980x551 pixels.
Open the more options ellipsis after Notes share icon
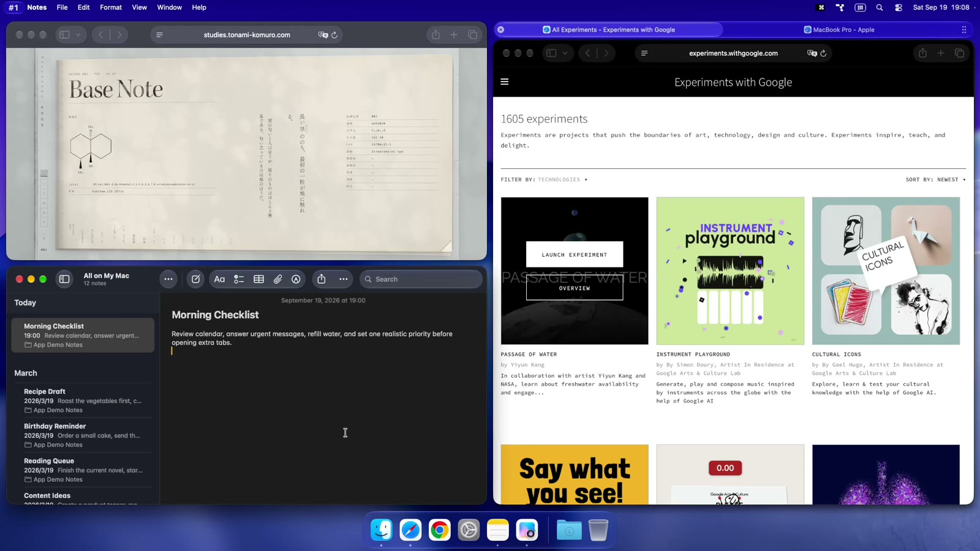coord(344,279)
